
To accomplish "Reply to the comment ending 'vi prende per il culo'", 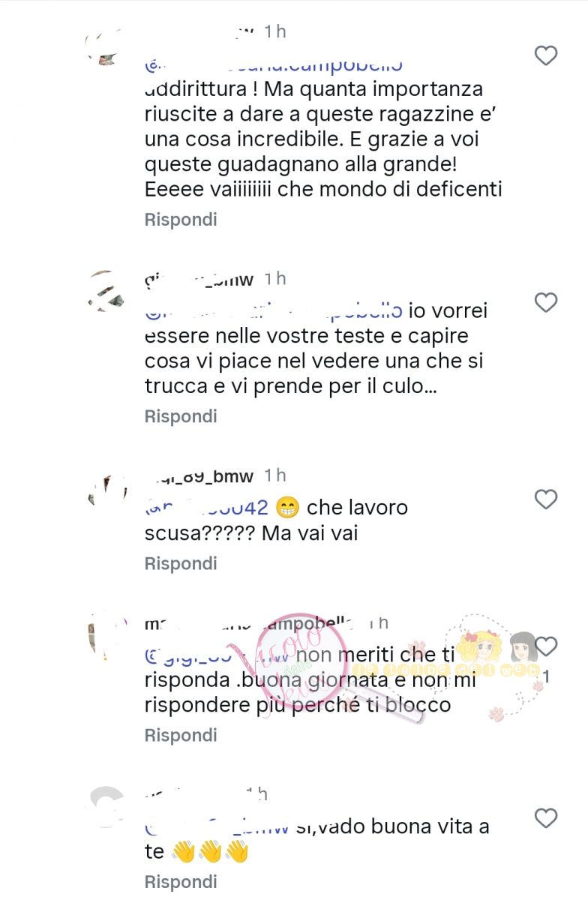I will [181, 416].
